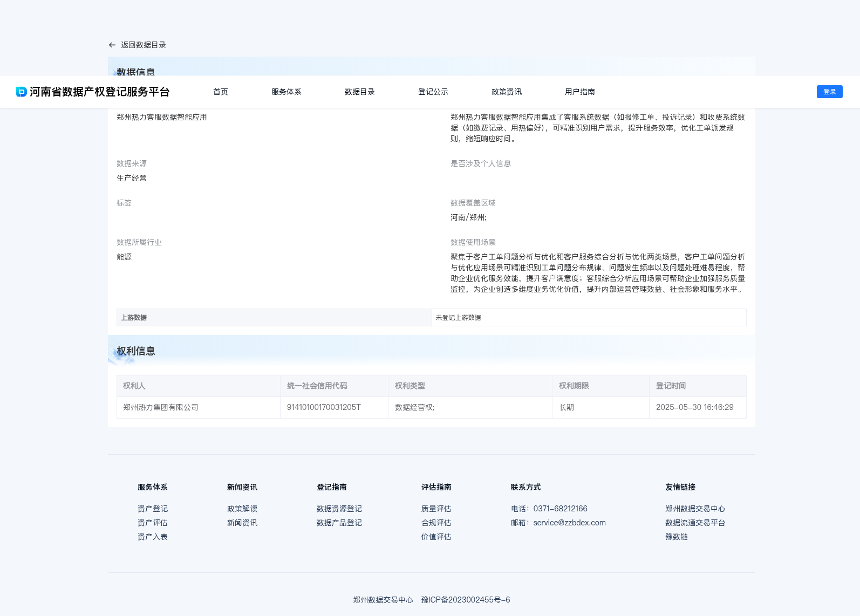
Task: Open footer link 数据产品登记
Action: tap(339, 523)
